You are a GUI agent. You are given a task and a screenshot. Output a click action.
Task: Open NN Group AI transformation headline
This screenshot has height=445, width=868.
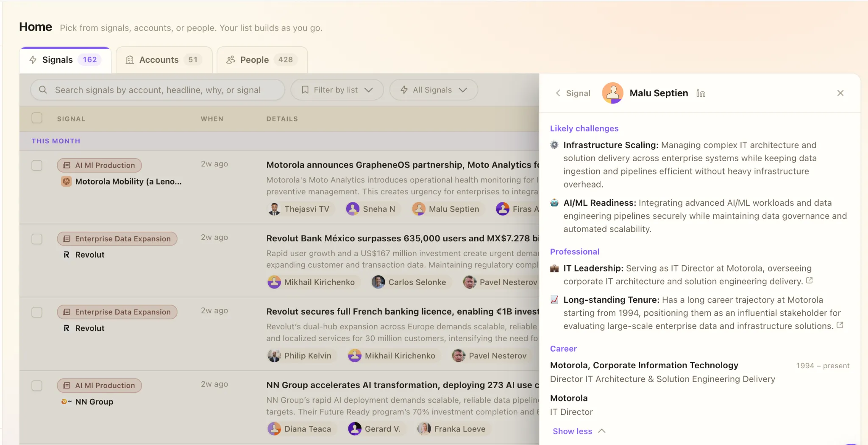click(x=403, y=385)
